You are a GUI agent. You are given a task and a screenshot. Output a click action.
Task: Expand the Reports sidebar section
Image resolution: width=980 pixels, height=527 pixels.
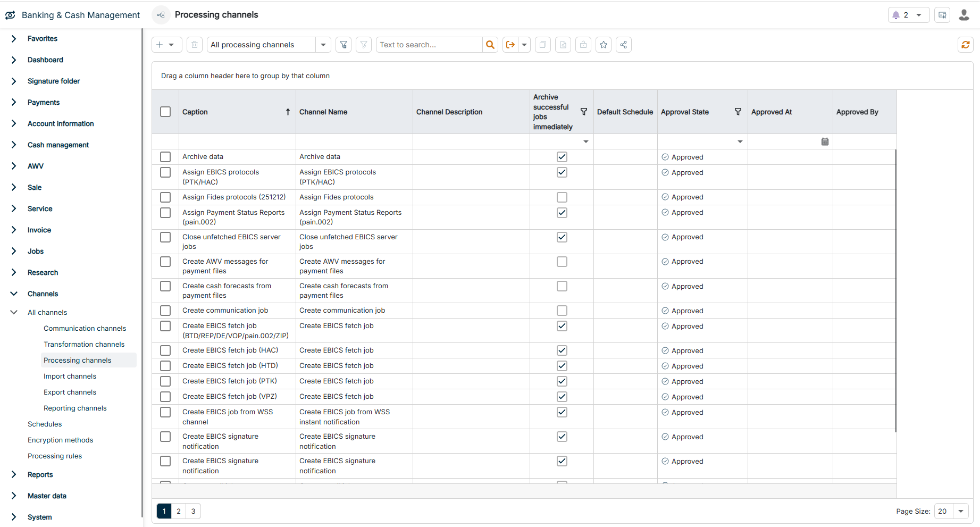14,474
